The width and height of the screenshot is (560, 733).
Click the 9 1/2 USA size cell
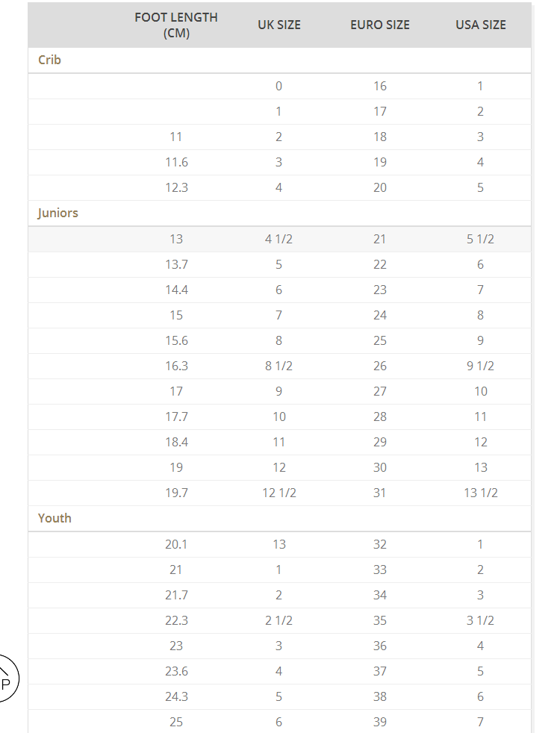tap(481, 366)
